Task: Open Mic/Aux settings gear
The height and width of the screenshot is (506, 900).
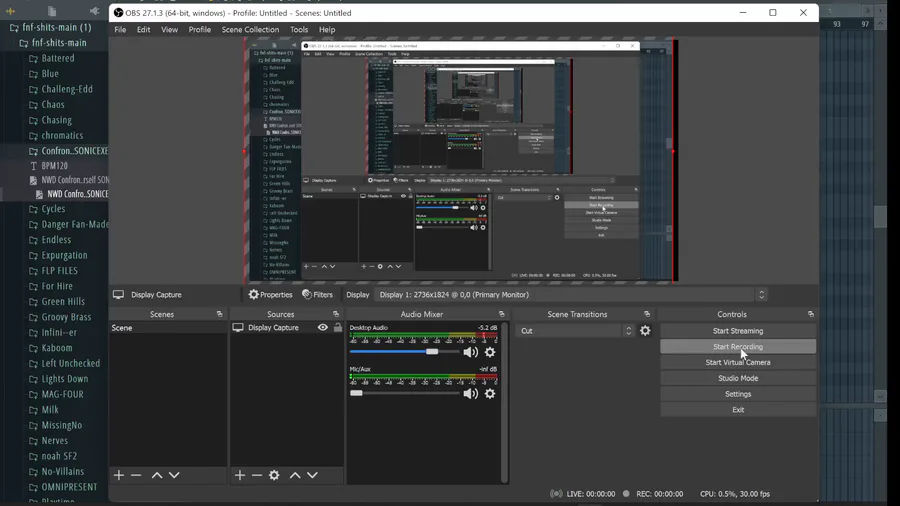Action: pyautogui.click(x=490, y=394)
